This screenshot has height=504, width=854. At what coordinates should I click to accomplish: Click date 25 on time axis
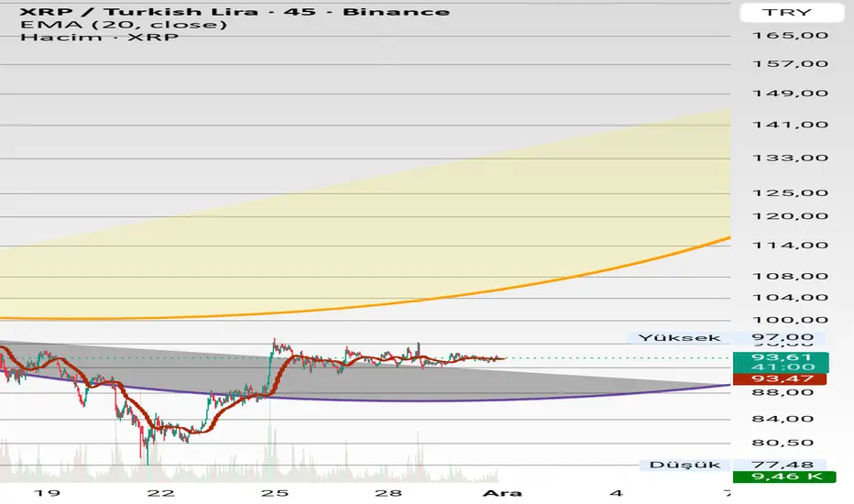pyautogui.click(x=275, y=493)
